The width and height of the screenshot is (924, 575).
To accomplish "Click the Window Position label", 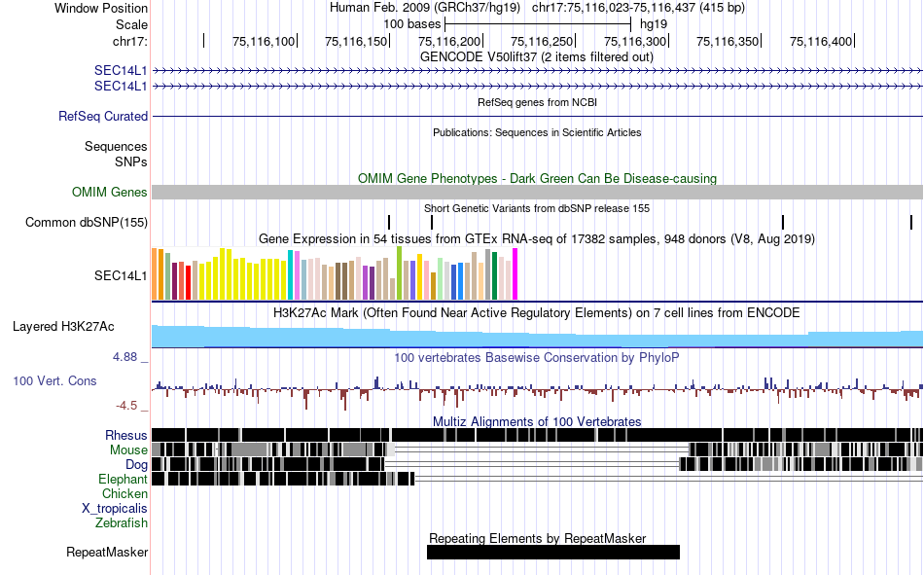I will (x=101, y=8).
